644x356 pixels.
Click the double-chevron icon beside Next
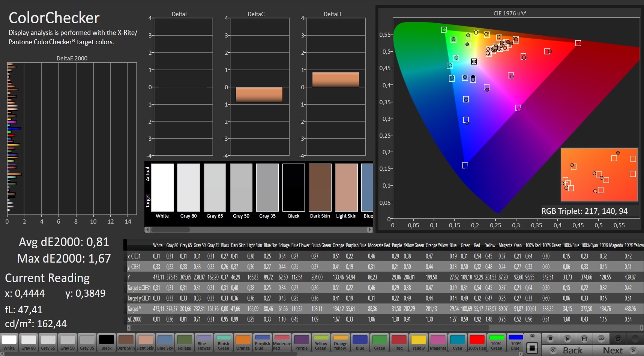[633, 350]
